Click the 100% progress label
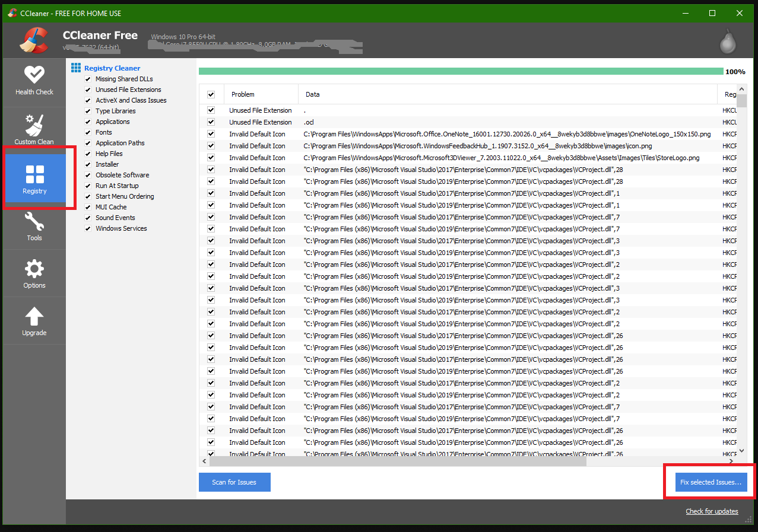This screenshot has width=758, height=532. coord(735,72)
